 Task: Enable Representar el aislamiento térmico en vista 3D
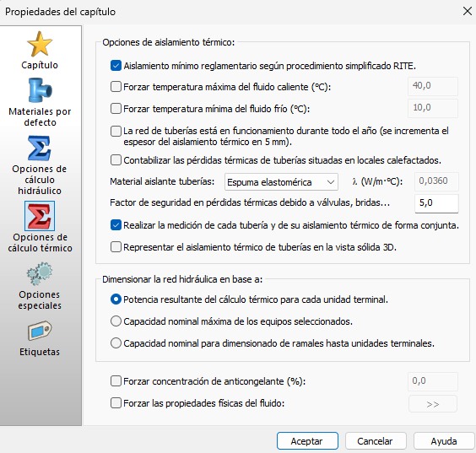pyautogui.click(x=116, y=247)
